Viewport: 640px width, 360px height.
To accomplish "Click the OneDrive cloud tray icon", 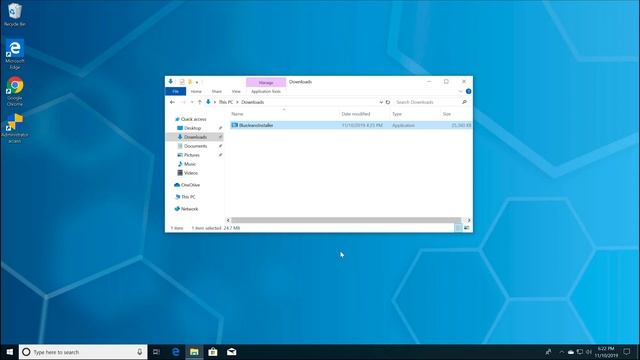I will point(571,352).
